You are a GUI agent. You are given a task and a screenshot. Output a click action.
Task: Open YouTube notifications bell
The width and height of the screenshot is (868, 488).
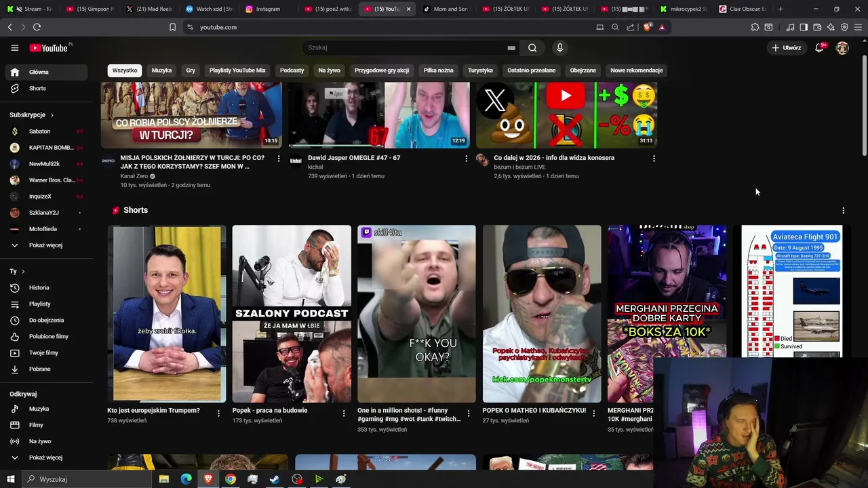tap(819, 47)
